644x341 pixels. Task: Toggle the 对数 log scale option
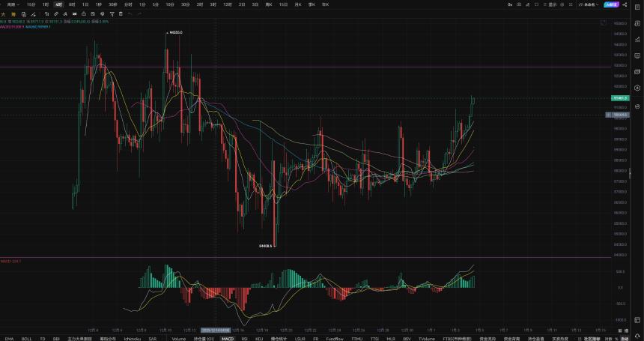coord(608,339)
